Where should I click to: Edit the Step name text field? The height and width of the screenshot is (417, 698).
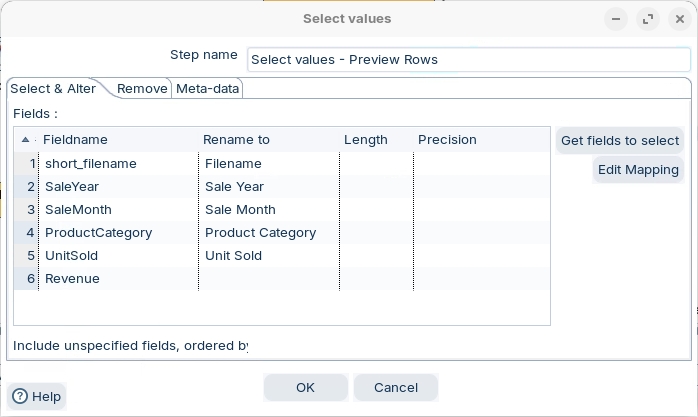(x=467, y=59)
